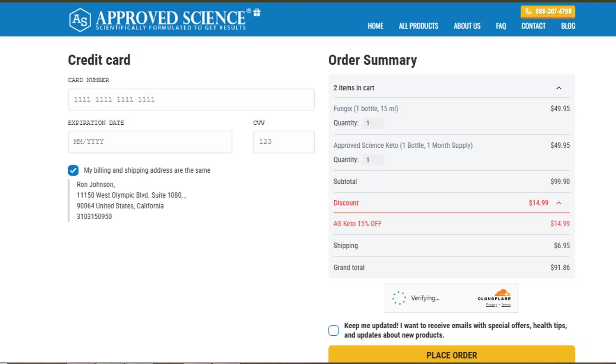The image size is (616, 364).
Task: Click the Fungix quantity field
Action: coord(373,123)
